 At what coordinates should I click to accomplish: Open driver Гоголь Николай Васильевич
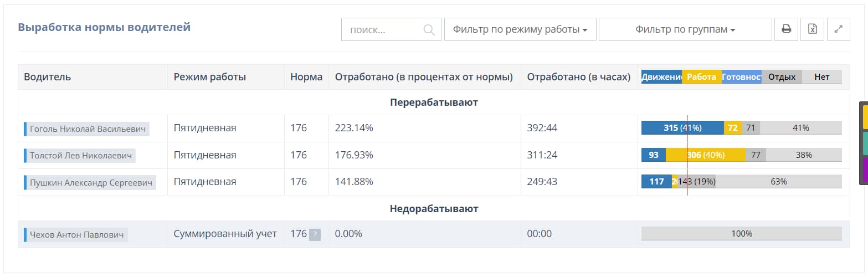(x=88, y=129)
